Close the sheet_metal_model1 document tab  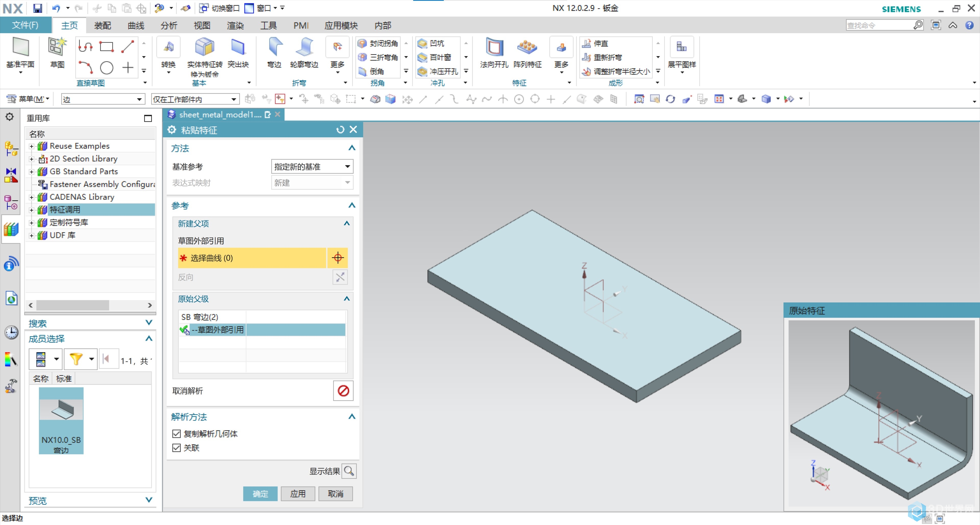[x=278, y=114]
